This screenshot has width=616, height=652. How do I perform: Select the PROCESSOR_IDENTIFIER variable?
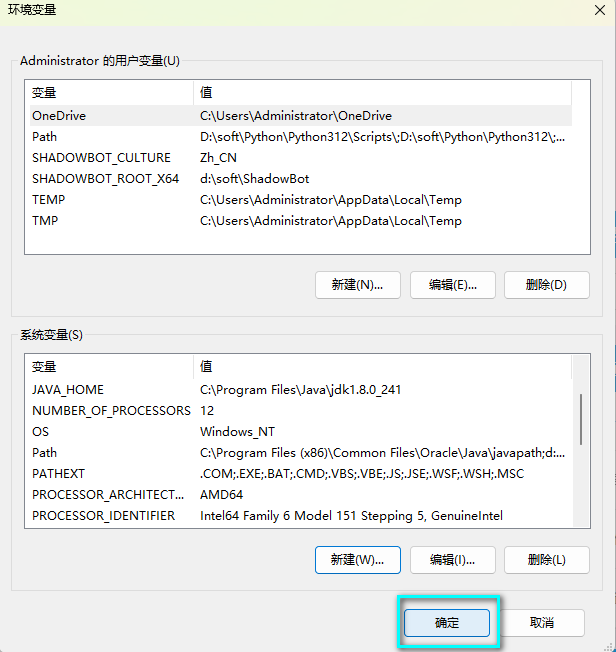(x=301, y=516)
